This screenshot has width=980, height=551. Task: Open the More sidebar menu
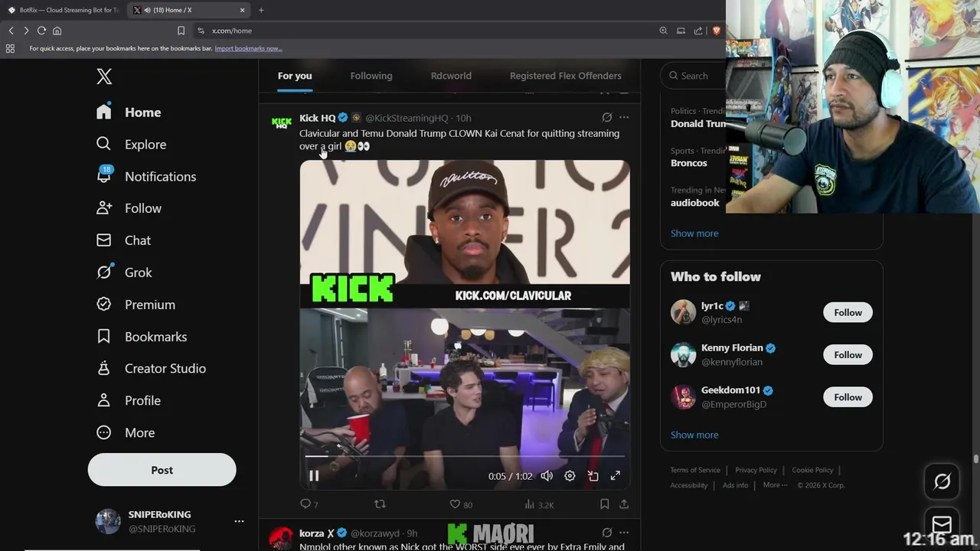pos(126,433)
